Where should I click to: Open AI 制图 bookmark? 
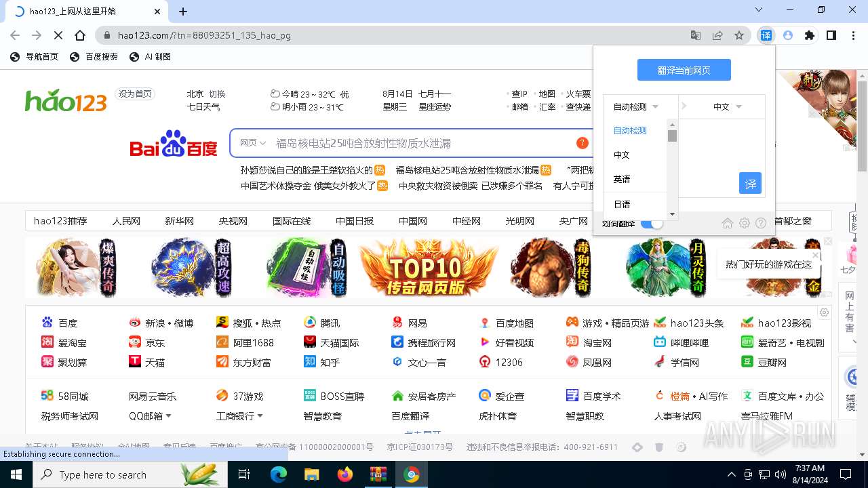pos(150,57)
